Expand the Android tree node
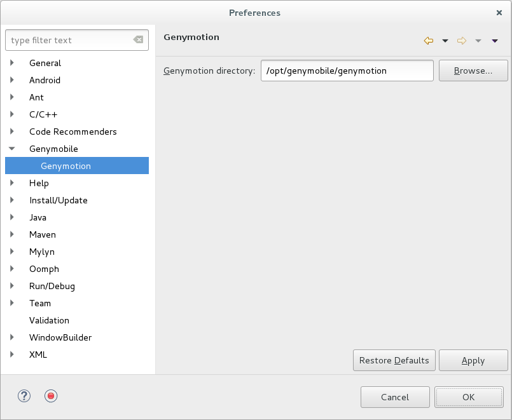This screenshot has height=420, width=512. point(12,80)
